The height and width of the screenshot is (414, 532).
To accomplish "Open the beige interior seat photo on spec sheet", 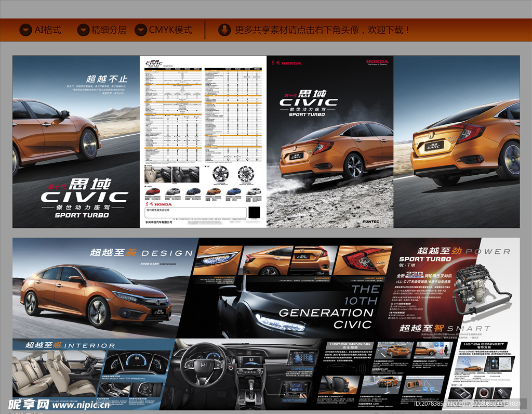I will (x=158, y=175).
